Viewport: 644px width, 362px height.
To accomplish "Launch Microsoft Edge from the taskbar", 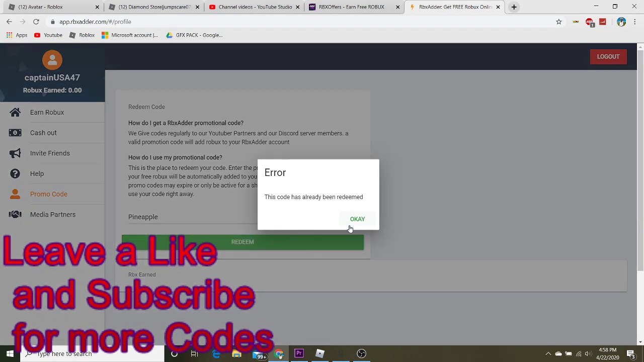I will tap(216, 353).
